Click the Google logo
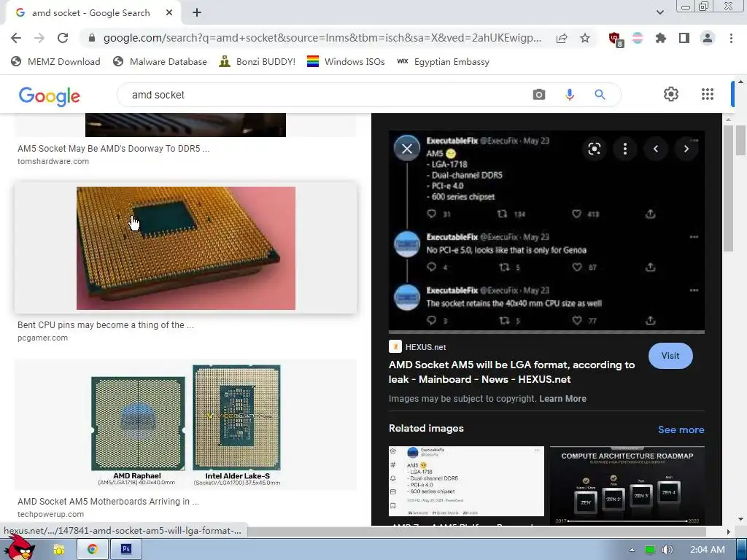Image resolution: width=747 pixels, height=560 pixels. (x=50, y=96)
